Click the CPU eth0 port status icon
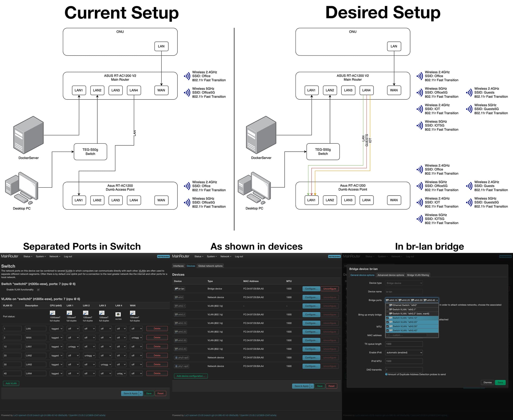Viewport: 513px width, 420px height. point(52,313)
